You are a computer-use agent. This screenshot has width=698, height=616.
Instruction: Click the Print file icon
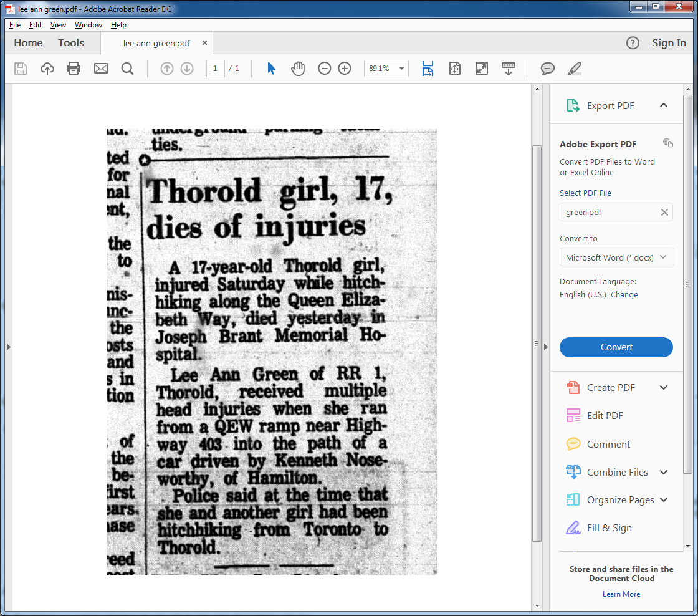click(x=74, y=69)
